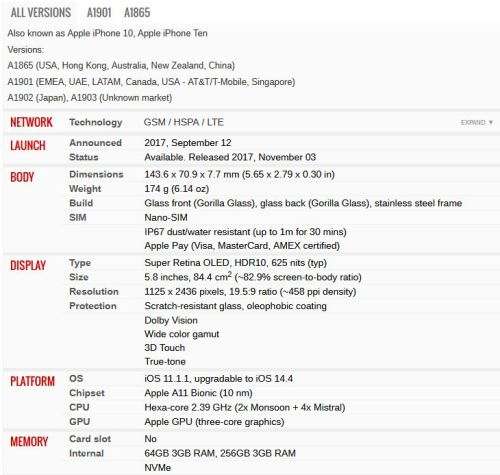Viewport: 500px width, 475px height.
Task: Click the OS spec label
Action: click(x=76, y=378)
